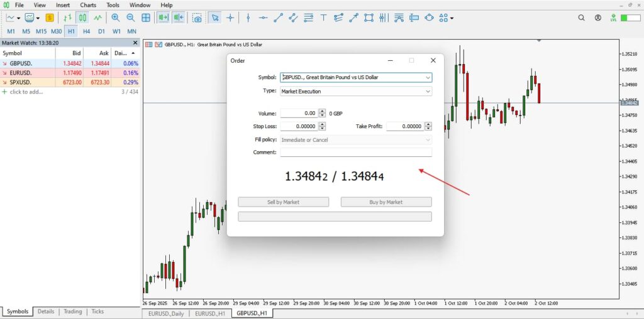Open search with magnifier icon
The width and height of the screenshot is (644, 319).
[598, 18]
